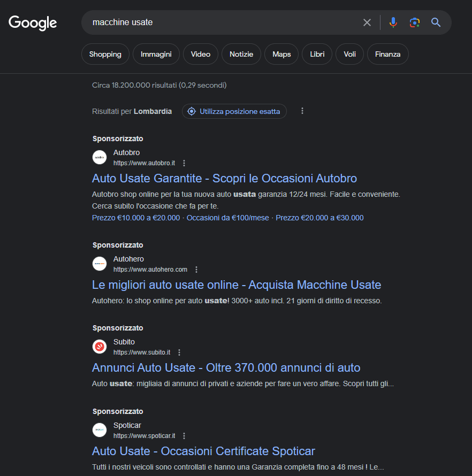472x476 pixels.
Task: Start voice search with microphone icon
Action: [393, 22]
